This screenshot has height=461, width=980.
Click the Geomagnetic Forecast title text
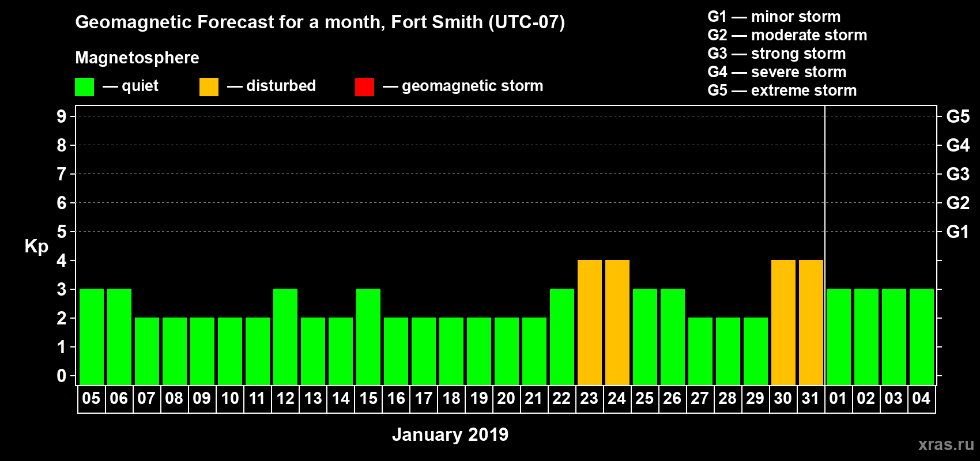pyautogui.click(x=320, y=22)
